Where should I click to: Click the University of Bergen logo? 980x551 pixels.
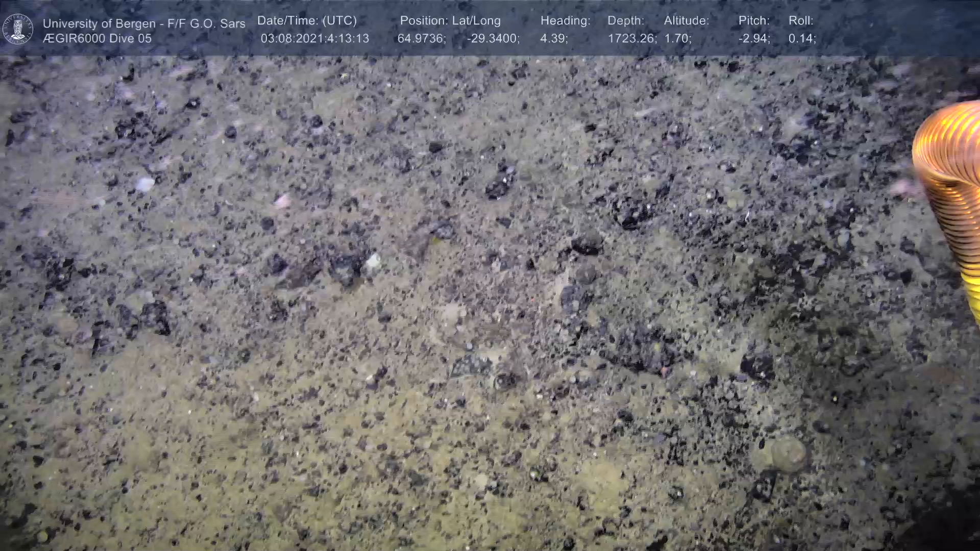18,29
